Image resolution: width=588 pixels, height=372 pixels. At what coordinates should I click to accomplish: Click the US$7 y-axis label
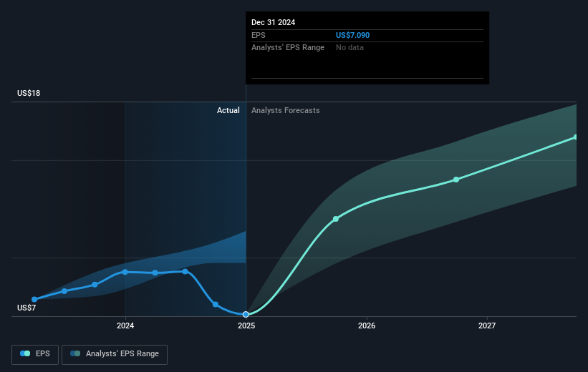(x=26, y=308)
